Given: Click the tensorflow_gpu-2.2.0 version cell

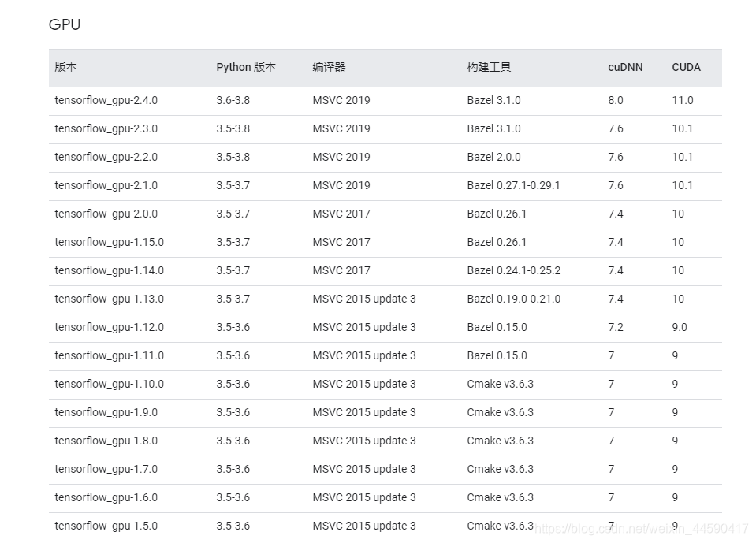Looking at the screenshot, I should 106,158.
